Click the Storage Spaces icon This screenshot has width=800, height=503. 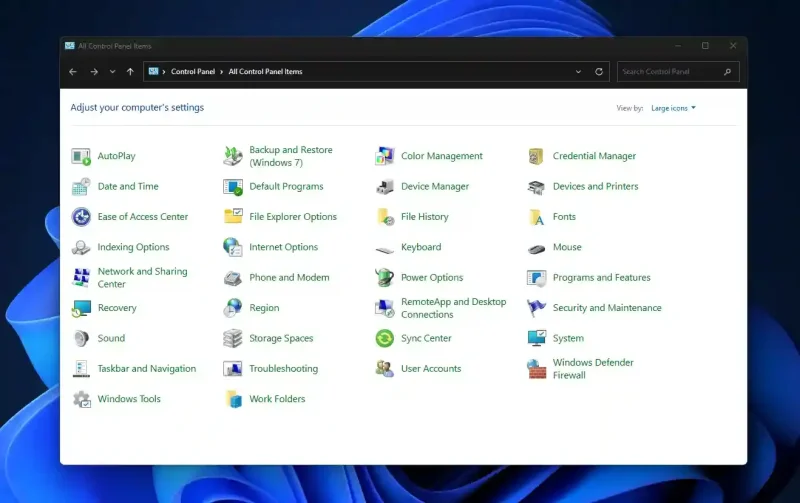(233, 338)
